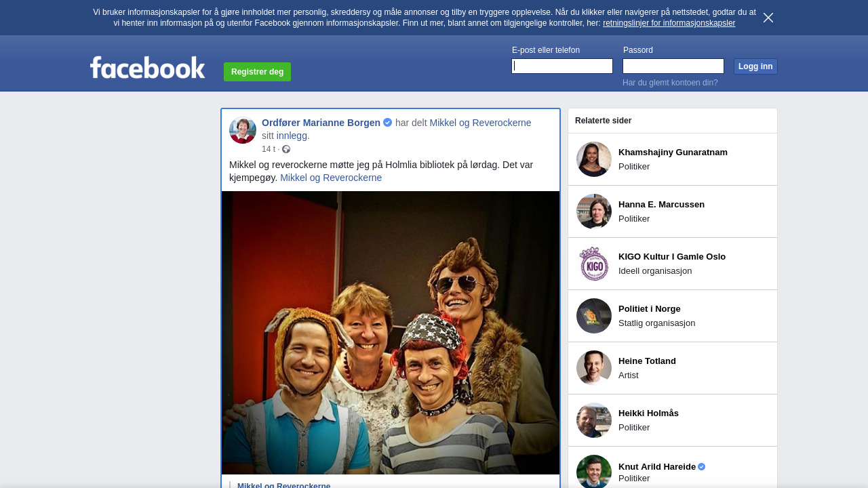This screenshot has width=868, height=488.
Task: Dismiss the cookie notice banner
Action: pyautogui.click(x=768, y=18)
